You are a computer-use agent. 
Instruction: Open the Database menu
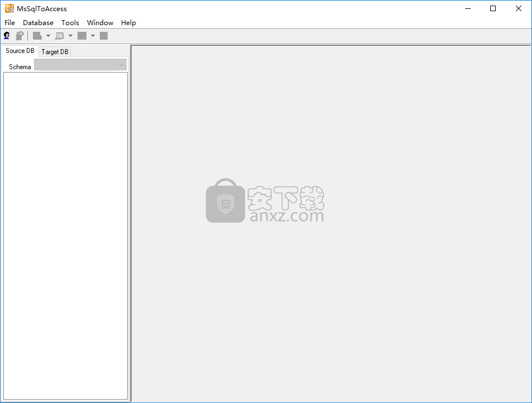(38, 23)
